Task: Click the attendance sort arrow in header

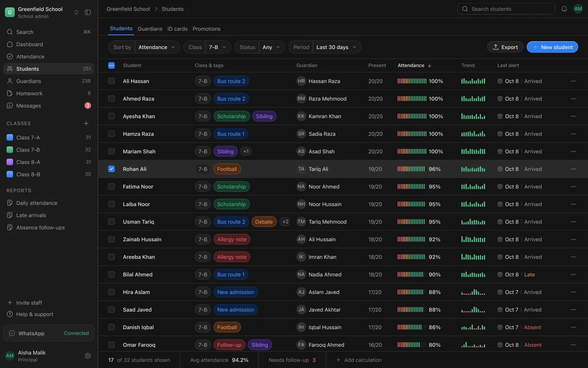Action: tap(430, 65)
